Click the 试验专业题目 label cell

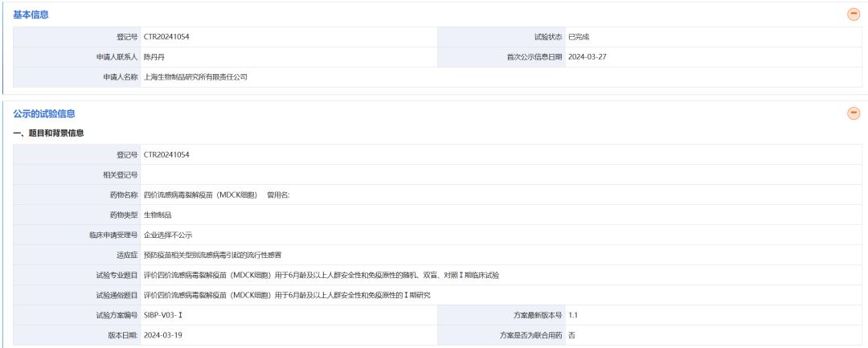point(76,275)
